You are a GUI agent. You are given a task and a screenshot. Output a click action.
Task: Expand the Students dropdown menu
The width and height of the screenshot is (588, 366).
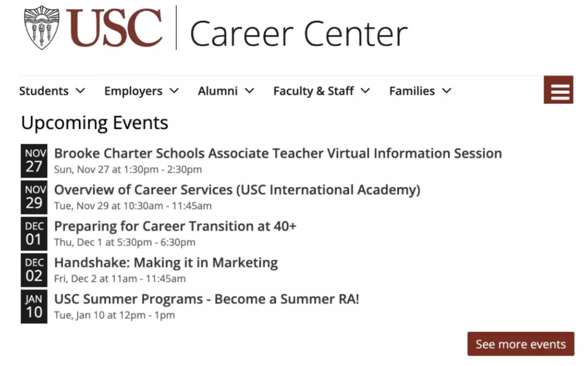52,91
